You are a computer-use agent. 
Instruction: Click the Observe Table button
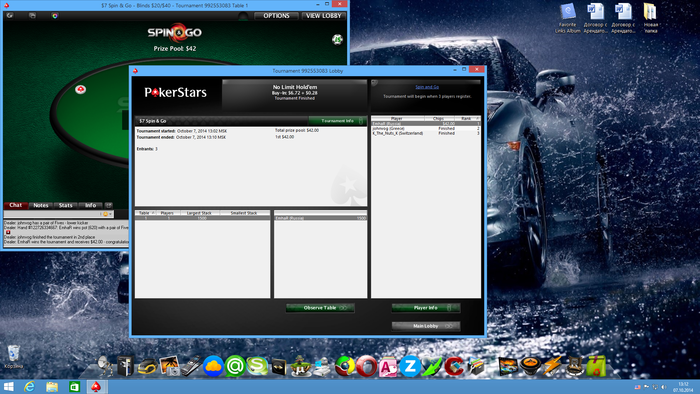pos(320,308)
